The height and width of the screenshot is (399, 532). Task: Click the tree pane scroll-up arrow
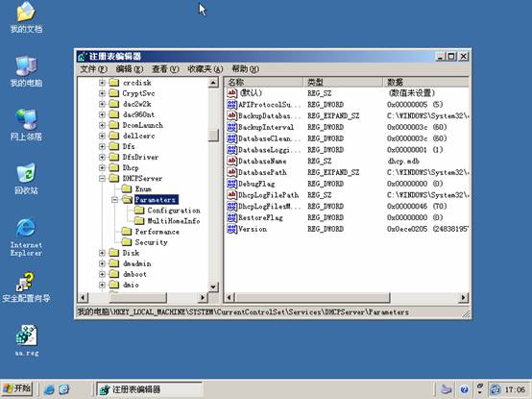click(213, 83)
